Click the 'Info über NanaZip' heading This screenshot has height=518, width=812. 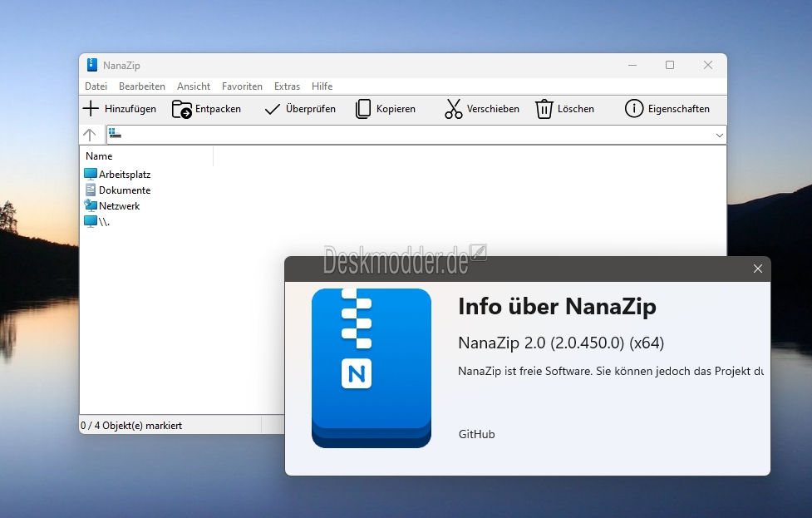point(557,306)
